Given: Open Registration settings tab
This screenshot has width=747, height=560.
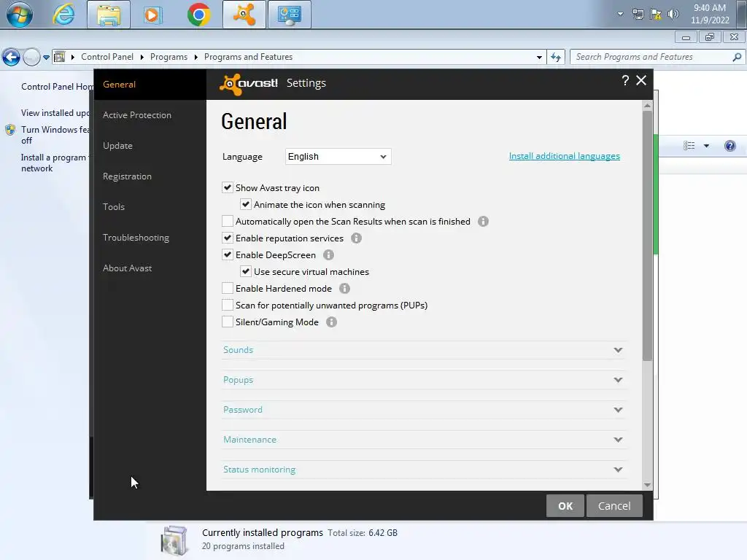Looking at the screenshot, I should pyautogui.click(x=127, y=176).
